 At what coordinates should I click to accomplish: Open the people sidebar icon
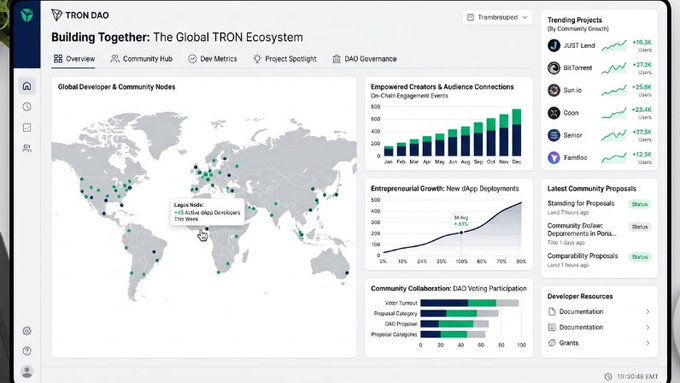27,148
